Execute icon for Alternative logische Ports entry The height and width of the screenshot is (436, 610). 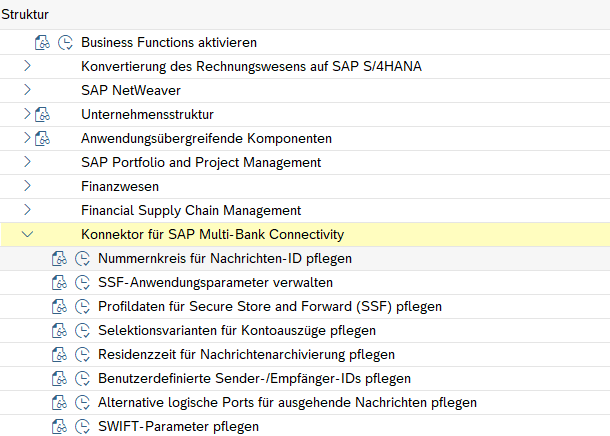tap(83, 403)
